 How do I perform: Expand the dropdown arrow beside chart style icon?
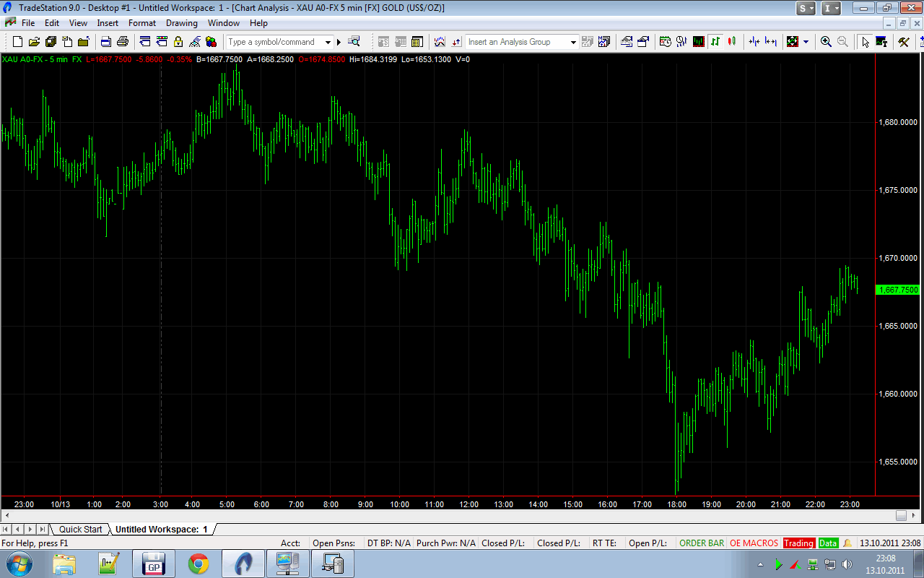806,42
